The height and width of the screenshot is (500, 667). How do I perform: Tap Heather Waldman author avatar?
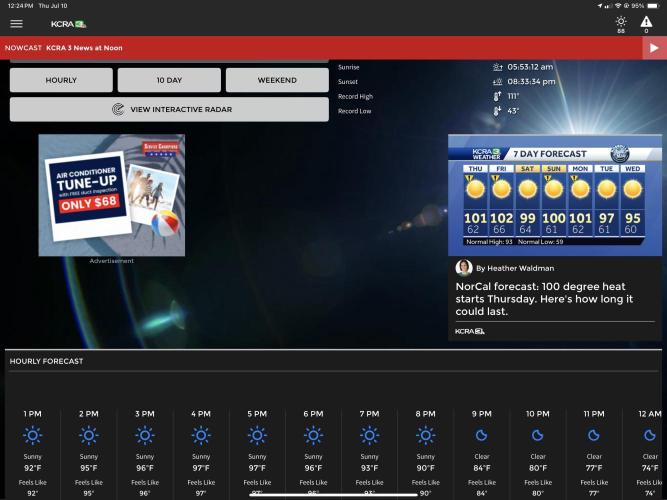[464, 268]
